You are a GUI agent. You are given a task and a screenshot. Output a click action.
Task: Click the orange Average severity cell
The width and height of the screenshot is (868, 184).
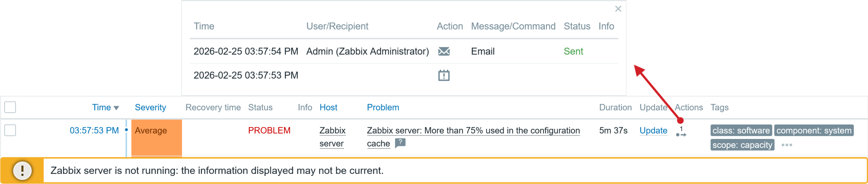pyautogui.click(x=156, y=137)
